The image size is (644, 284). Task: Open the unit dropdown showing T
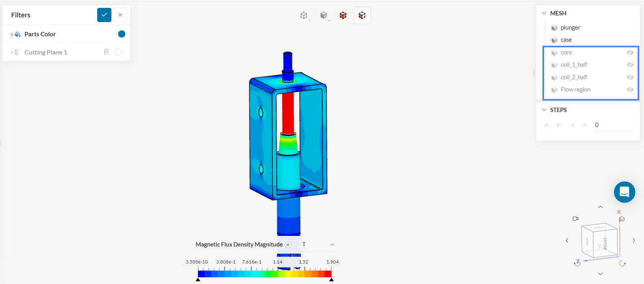click(x=318, y=245)
